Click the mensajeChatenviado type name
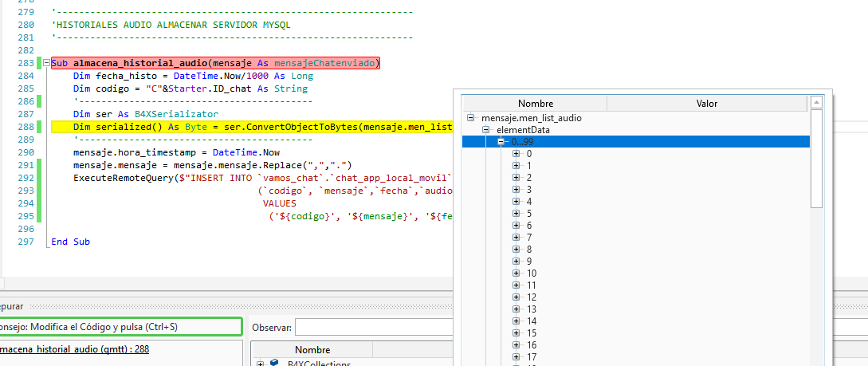The height and width of the screenshot is (366, 868). click(x=325, y=63)
